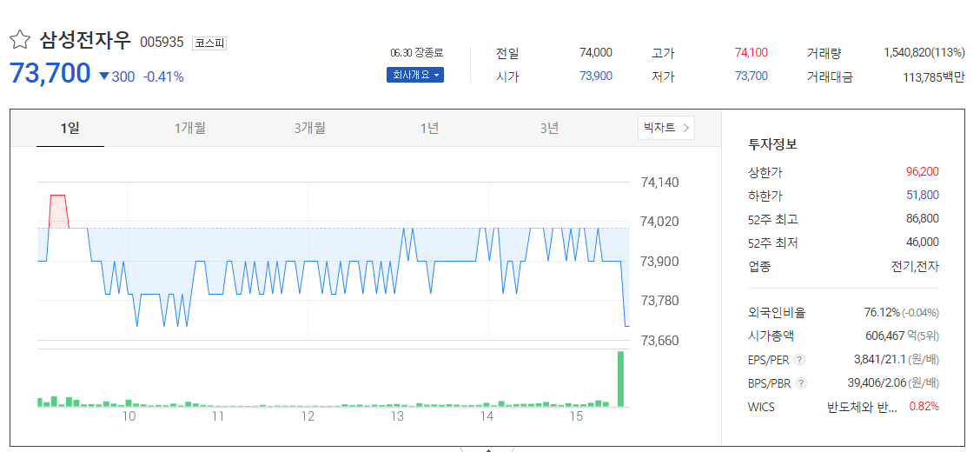Click the 전일 value 74,000
The height and width of the screenshot is (452, 980).
click(x=596, y=53)
